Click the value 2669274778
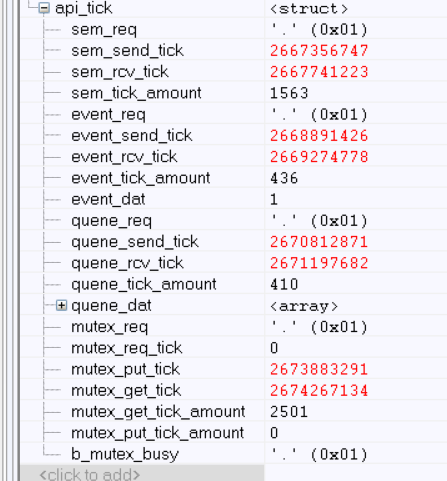The width and height of the screenshot is (447, 481). 319,157
